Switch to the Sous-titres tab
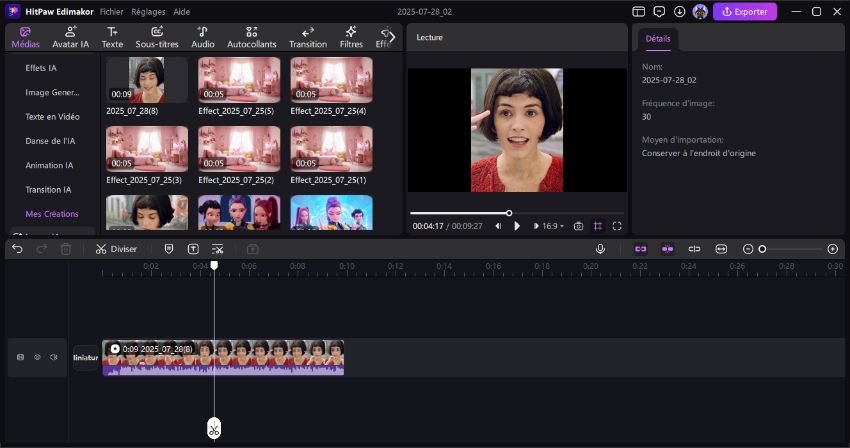The height and width of the screenshot is (448, 850). tap(156, 38)
